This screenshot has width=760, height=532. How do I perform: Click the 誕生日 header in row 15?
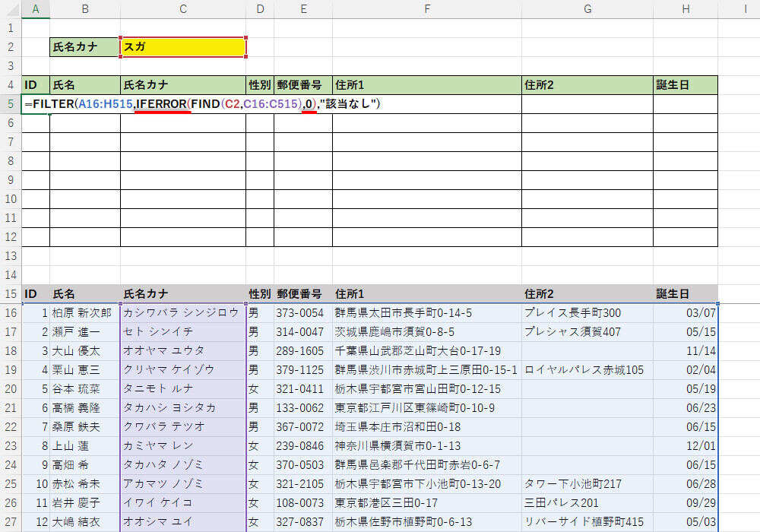click(686, 294)
